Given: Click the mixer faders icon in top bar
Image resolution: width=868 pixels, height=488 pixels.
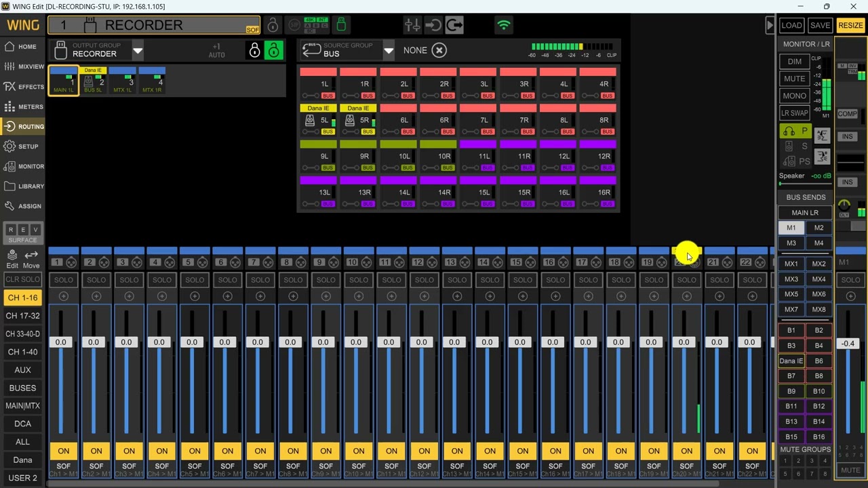Looking at the screenshot, I should pos(412,25).
